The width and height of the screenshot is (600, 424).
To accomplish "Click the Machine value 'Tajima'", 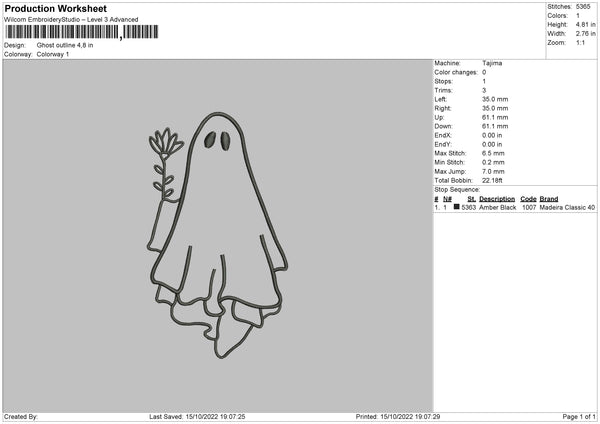I will tap(492, 63).
